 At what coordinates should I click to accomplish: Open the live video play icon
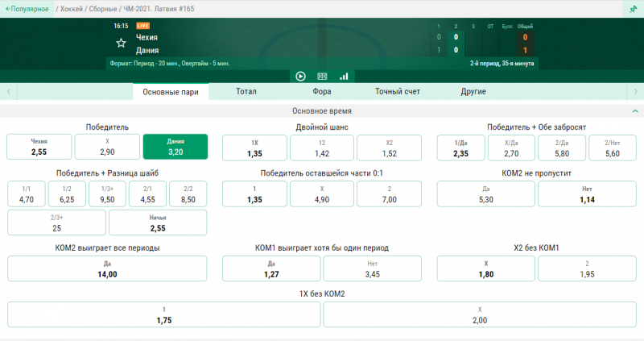300,77
